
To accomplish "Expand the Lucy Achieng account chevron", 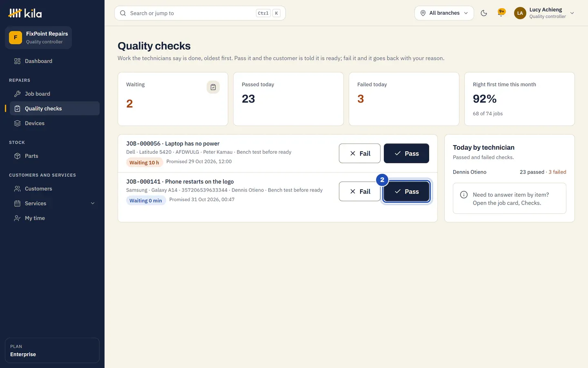I will [572, 13].
